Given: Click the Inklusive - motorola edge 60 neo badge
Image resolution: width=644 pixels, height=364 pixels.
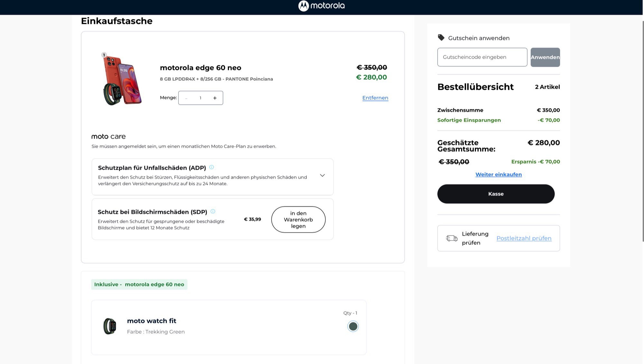Looking at the screenshot, I should tap(139, 284).
